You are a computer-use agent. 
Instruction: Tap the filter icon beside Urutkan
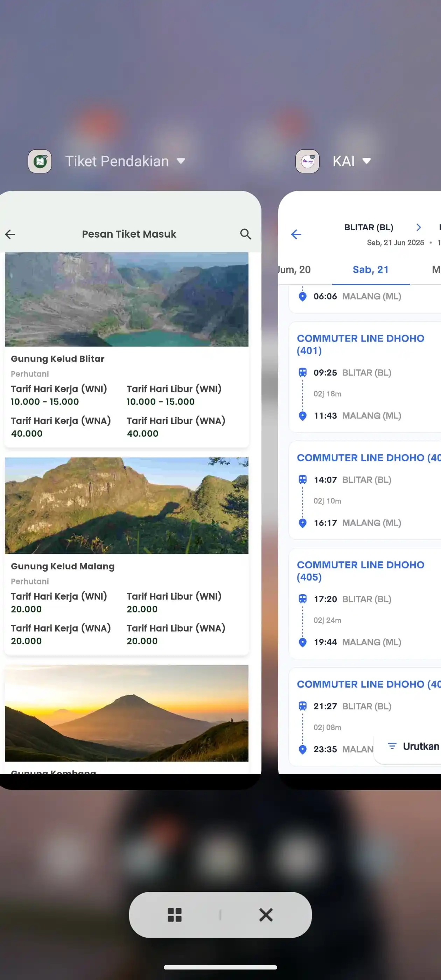tap(392, 746)
